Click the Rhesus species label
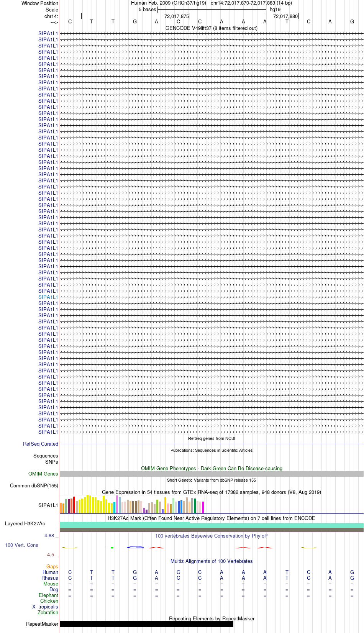364x633 pixels. [x=50, y=578]
